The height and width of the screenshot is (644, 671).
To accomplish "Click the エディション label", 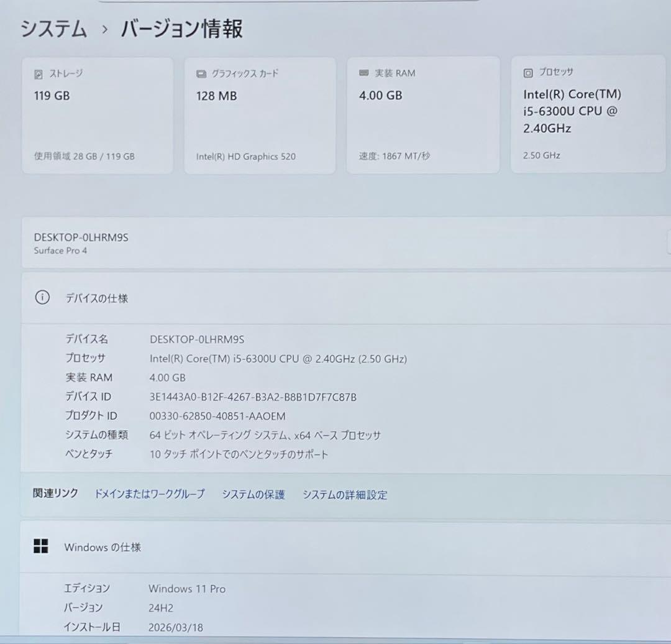I will click(87, 588).
